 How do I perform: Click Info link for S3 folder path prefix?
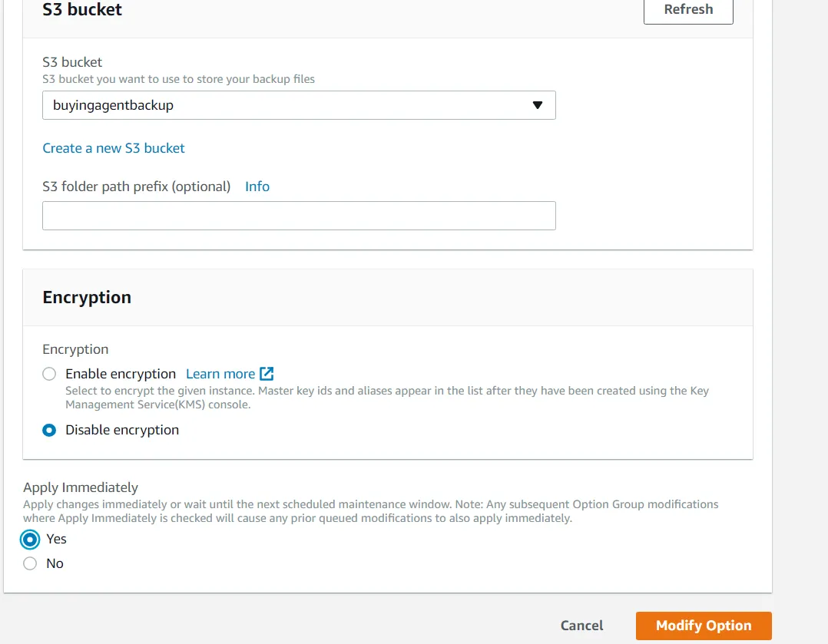257,187
